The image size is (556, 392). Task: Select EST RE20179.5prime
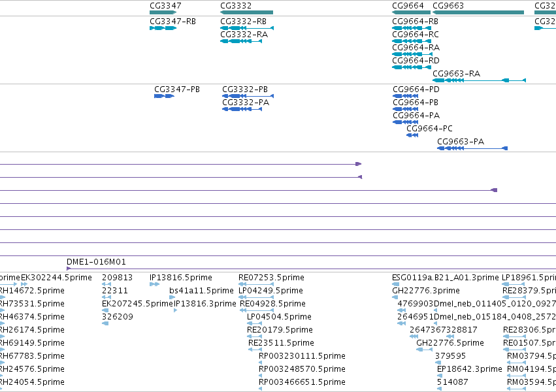pos(280,330)
